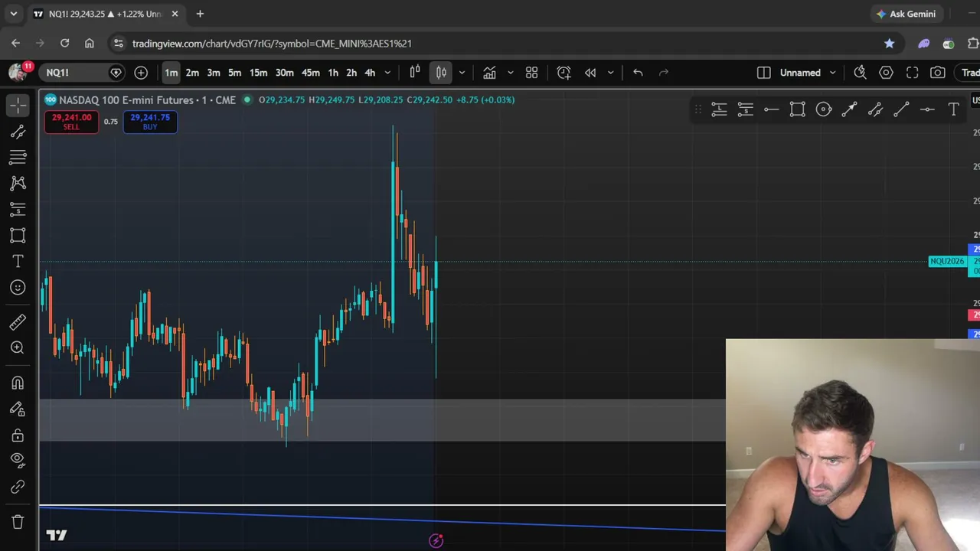Open the emoji icons tool
The height and width of the screenshot is (551, 980).
[18, 287]
